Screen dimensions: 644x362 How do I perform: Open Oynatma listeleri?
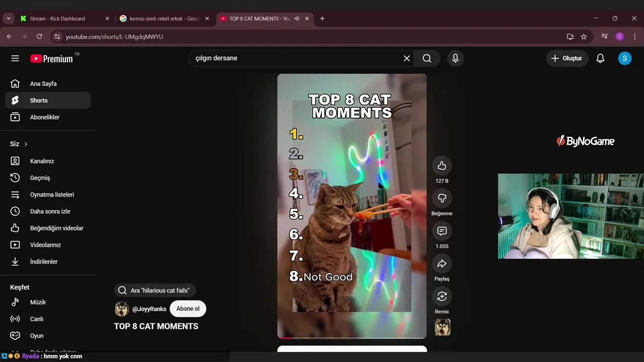point(48,195)
